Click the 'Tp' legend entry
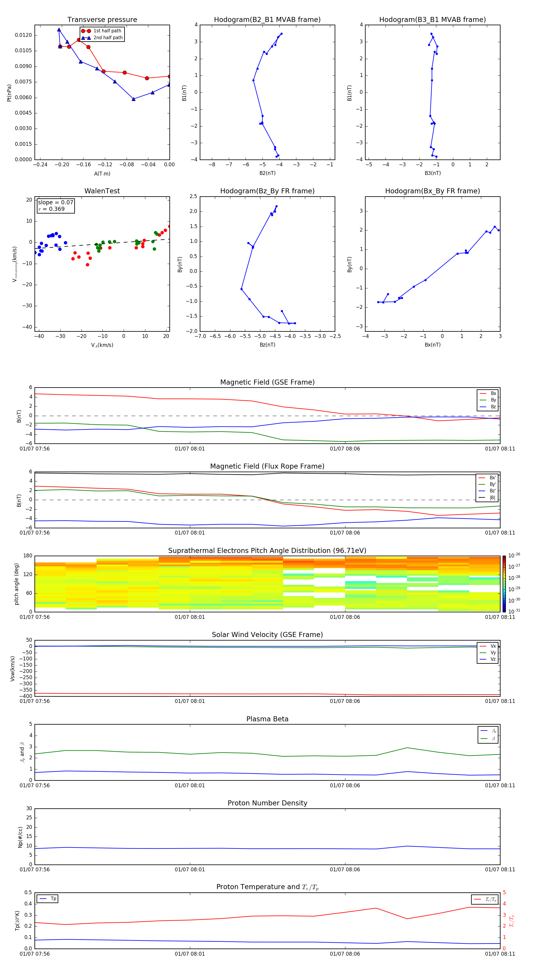Viewport: 535px width, 980px height. [x=48, y=899]
